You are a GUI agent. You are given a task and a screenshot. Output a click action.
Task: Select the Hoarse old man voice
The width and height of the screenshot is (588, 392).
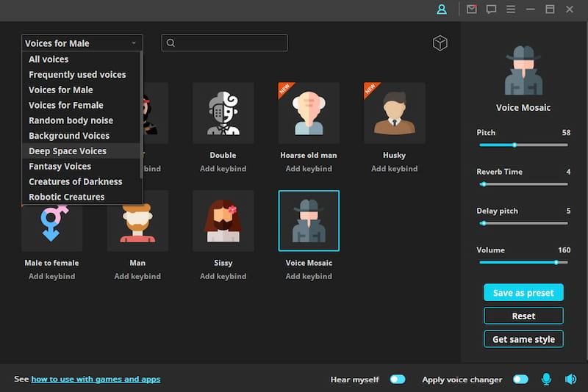pyautogui.click(x=309, y=113)
